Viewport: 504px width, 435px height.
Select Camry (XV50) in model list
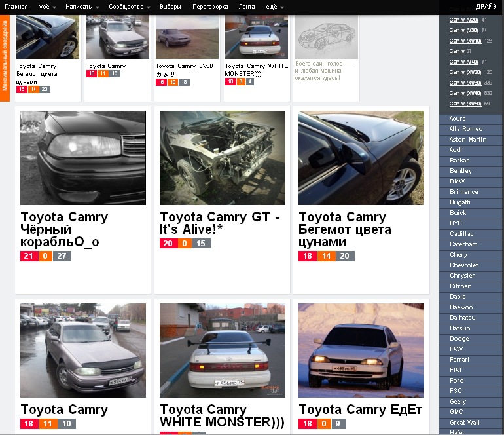point(465,104)
